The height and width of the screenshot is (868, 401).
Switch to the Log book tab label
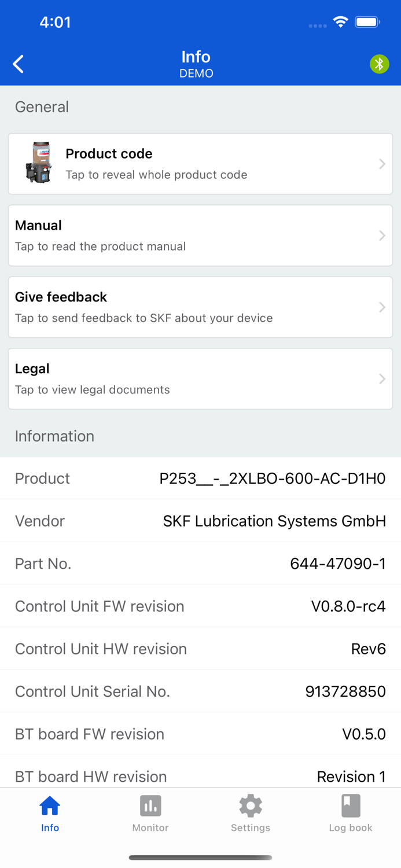(x=351, y=827)
